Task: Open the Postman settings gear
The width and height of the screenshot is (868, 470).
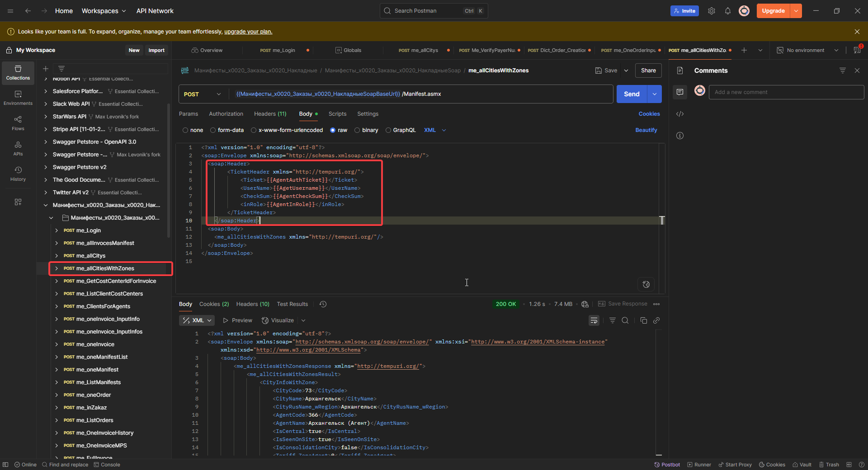Action: click(712, 11)
